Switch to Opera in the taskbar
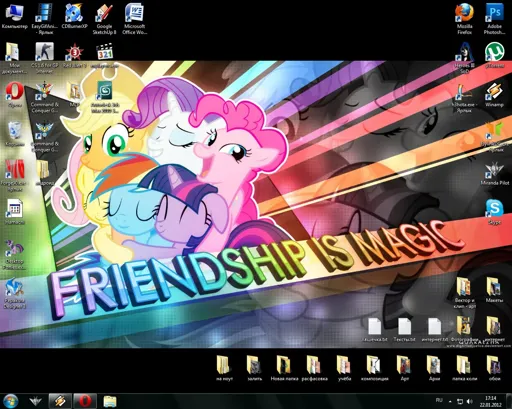 (x=85, y=401)
